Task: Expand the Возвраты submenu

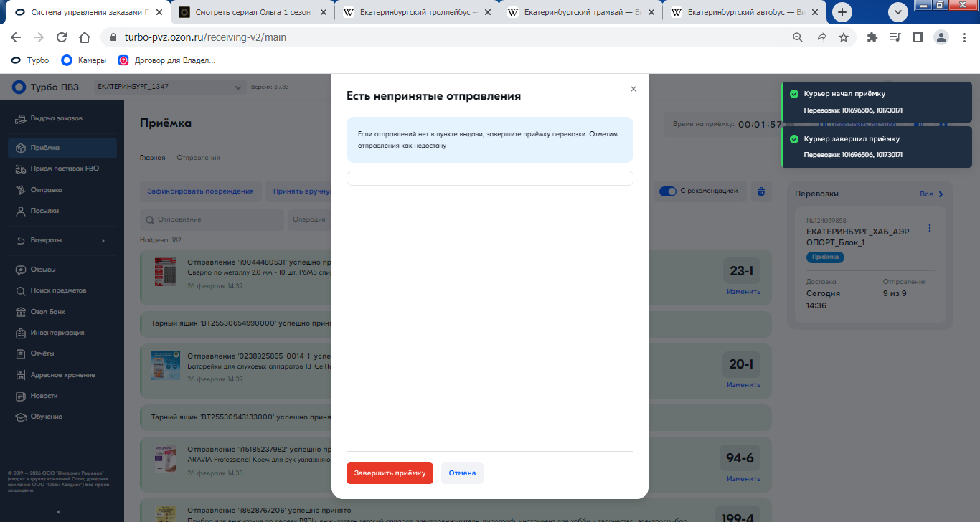Action: pos(62,240)
